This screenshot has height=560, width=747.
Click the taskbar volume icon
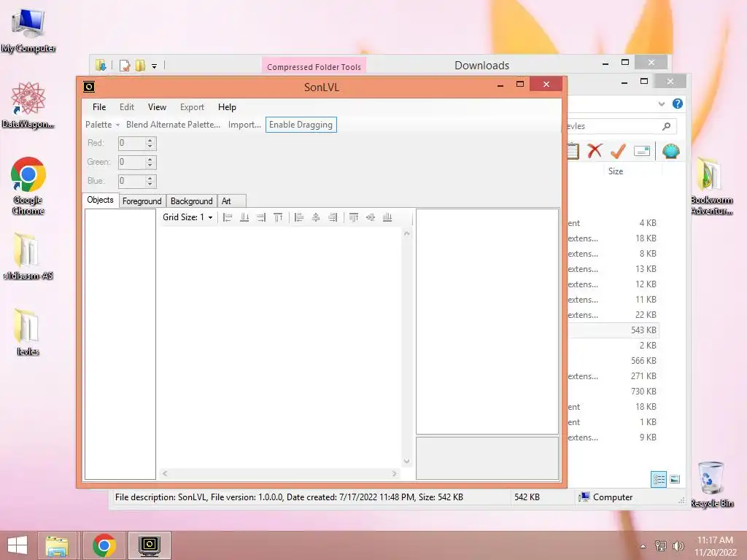coord(678,546)
